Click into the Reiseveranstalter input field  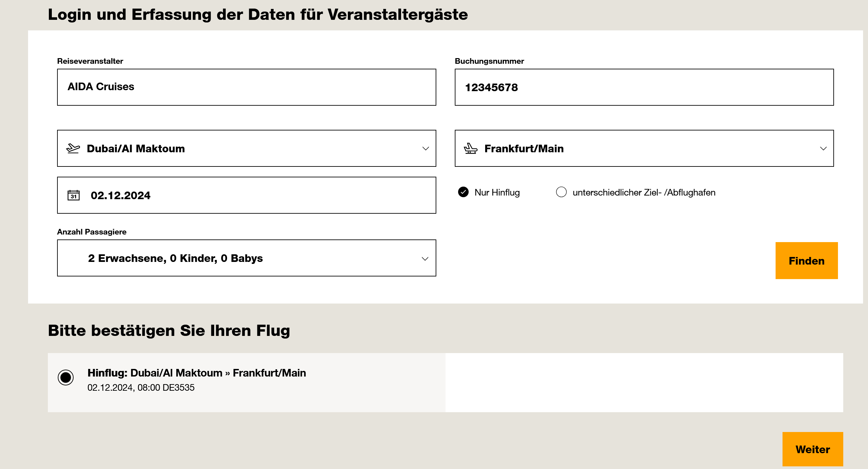tap(246, 87)
